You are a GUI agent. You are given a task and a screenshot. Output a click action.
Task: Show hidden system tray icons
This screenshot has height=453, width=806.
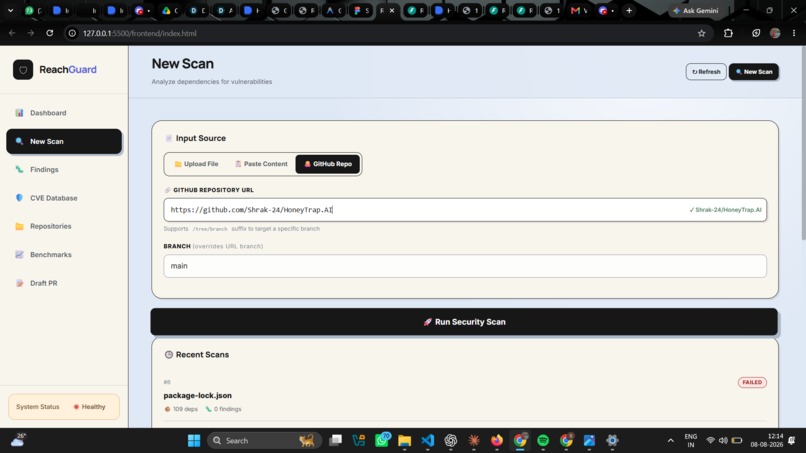point(670,441)
